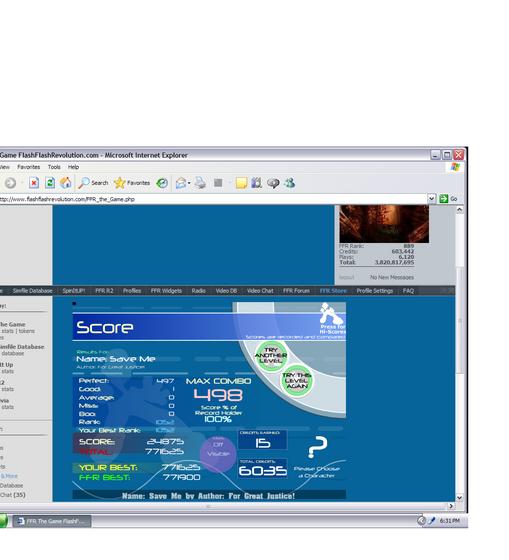Open the Favorites menu
This screenshot has height=560, width=509.
point(29,167)
